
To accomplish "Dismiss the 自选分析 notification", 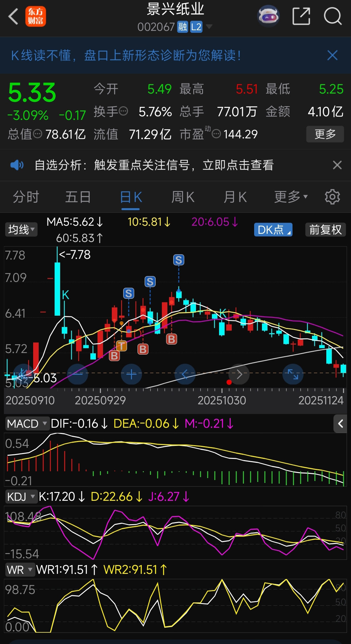I will pyautogui.click(x=337, y=165).
